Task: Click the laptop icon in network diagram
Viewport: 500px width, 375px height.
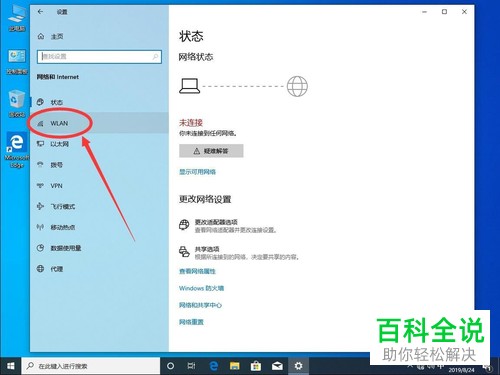Action: 189,86
